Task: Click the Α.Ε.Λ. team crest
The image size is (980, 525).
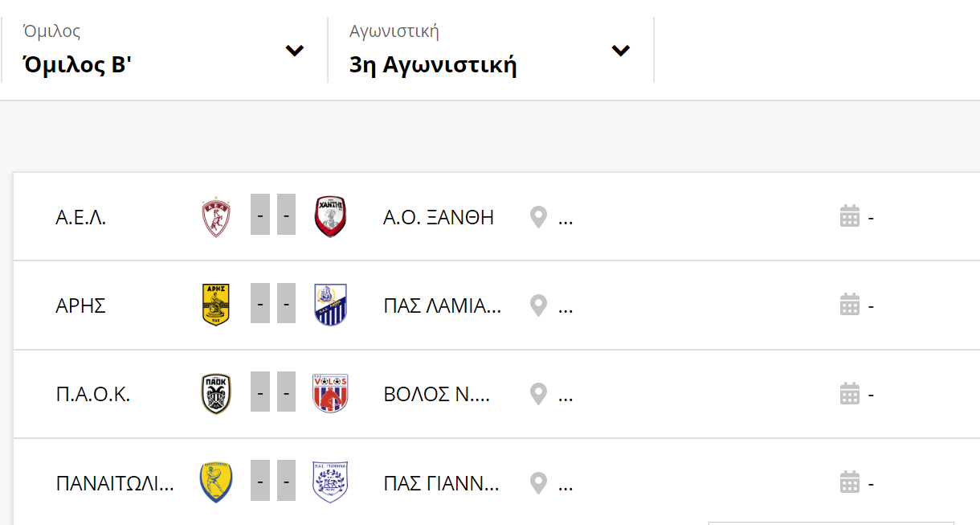Action: 216,217
